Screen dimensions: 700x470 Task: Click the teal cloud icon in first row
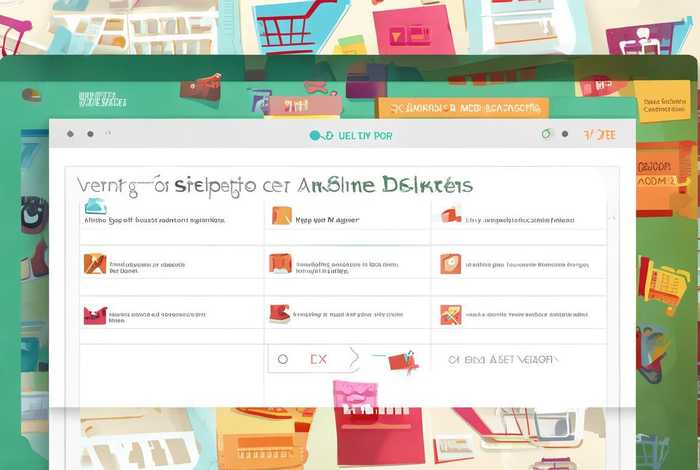95,207
